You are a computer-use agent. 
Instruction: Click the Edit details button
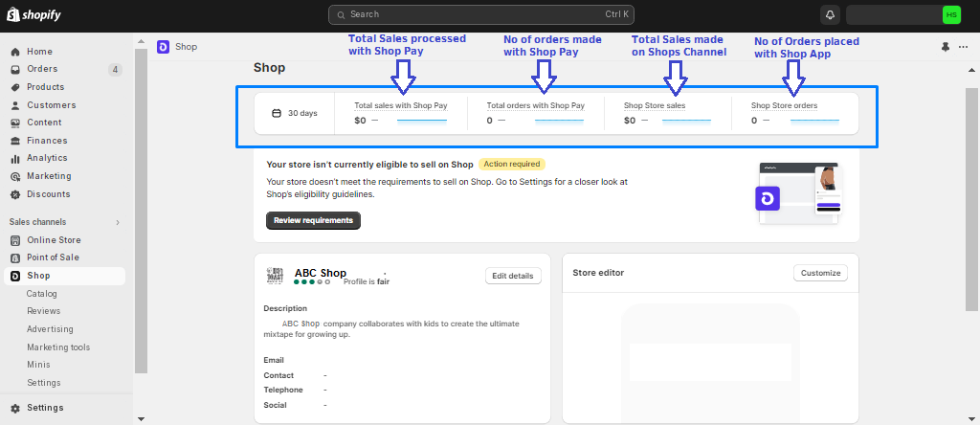click(513, 276)
